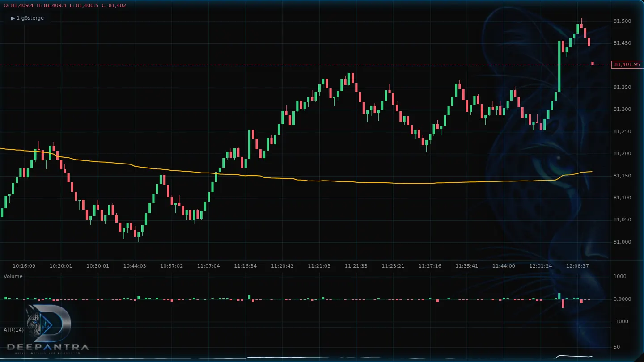Click the 81,450 price axis label
Screen dimensions: 644x362
click(622, 43)
